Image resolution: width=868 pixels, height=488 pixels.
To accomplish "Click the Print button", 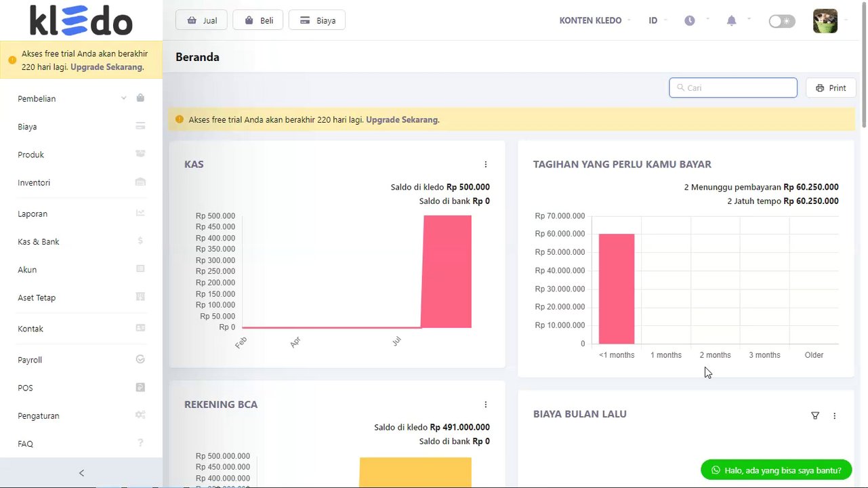I will click(831, 88).
